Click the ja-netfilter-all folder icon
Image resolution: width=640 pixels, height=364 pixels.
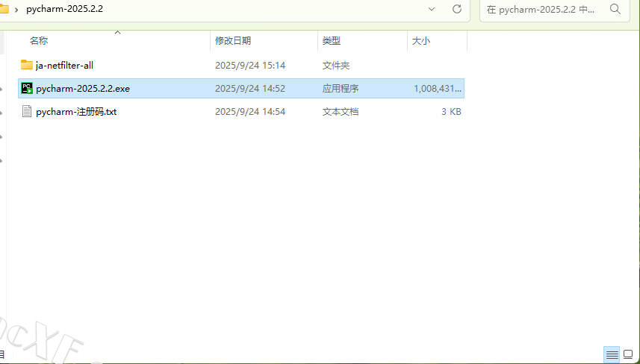coord(27,65)
